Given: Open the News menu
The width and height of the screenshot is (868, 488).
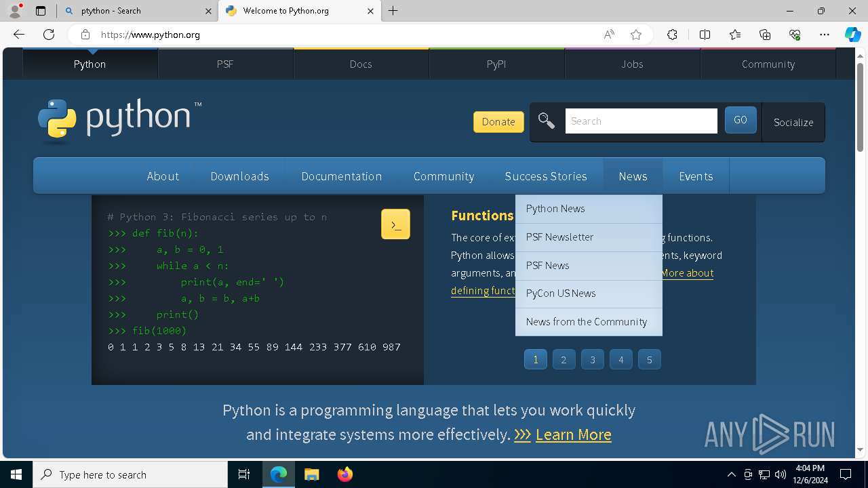Looking at the screenshot, I should 633,176.
